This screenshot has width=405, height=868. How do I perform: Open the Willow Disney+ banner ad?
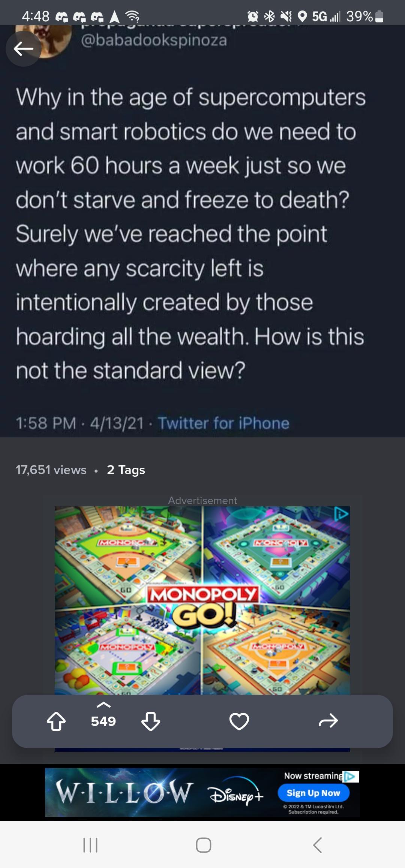(x=202, y=792)
